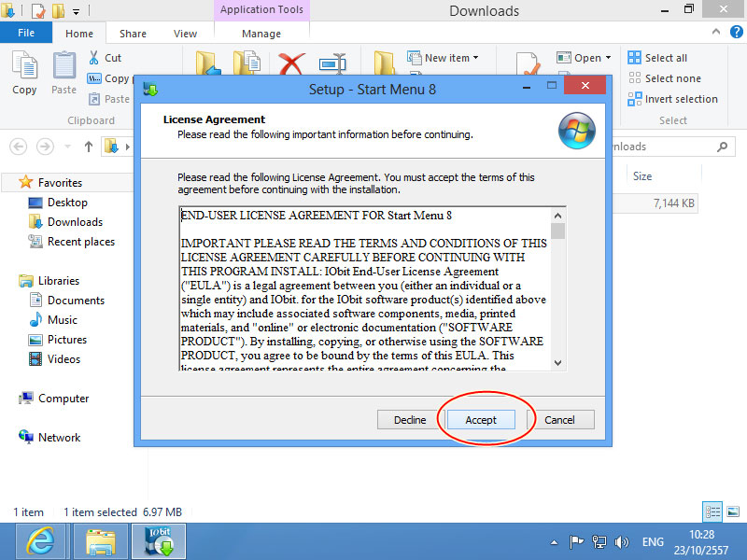Go up one folder level arrow
Image resolution: width=747 pixels, height=560 pixels.
[89, 147]
